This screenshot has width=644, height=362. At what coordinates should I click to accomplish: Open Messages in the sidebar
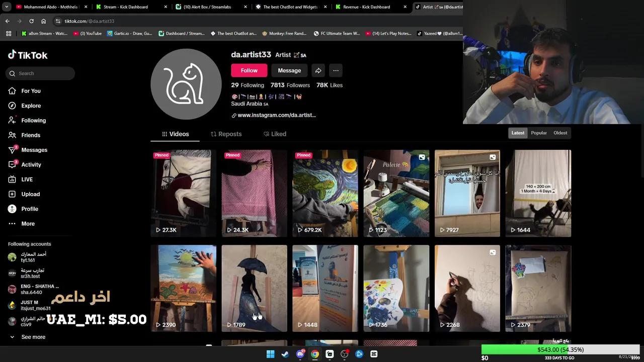(x=34, y=150)
